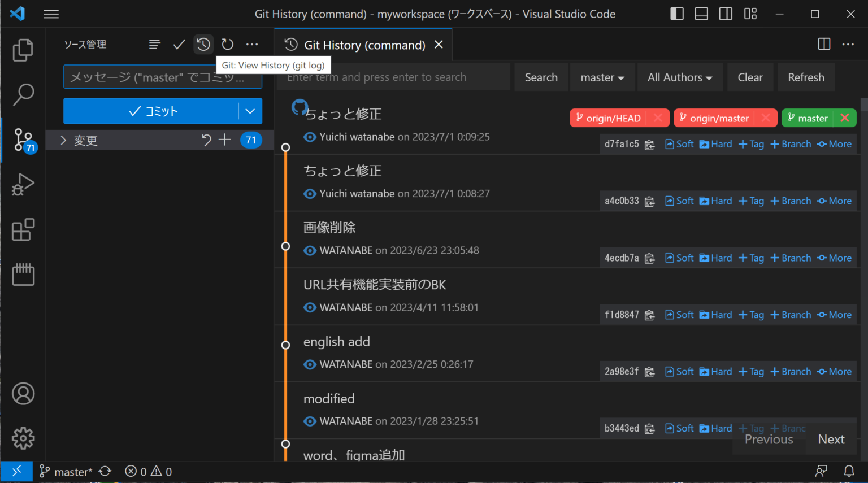The width and height of the screenshot is (868, 483).
Task: Stage all changes with the plus icon
Action: pyautogui.click(x=224, y=140)
